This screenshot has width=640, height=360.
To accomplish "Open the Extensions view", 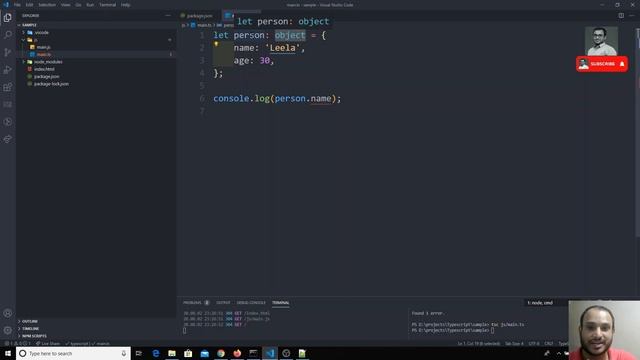I will pos(7,87).
